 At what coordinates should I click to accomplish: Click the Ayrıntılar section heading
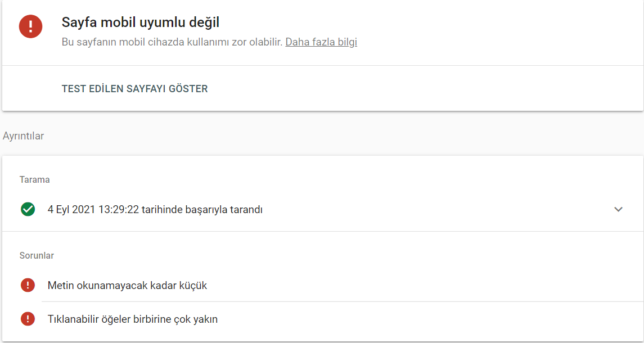pyautogui.click(x=24, y=136)
